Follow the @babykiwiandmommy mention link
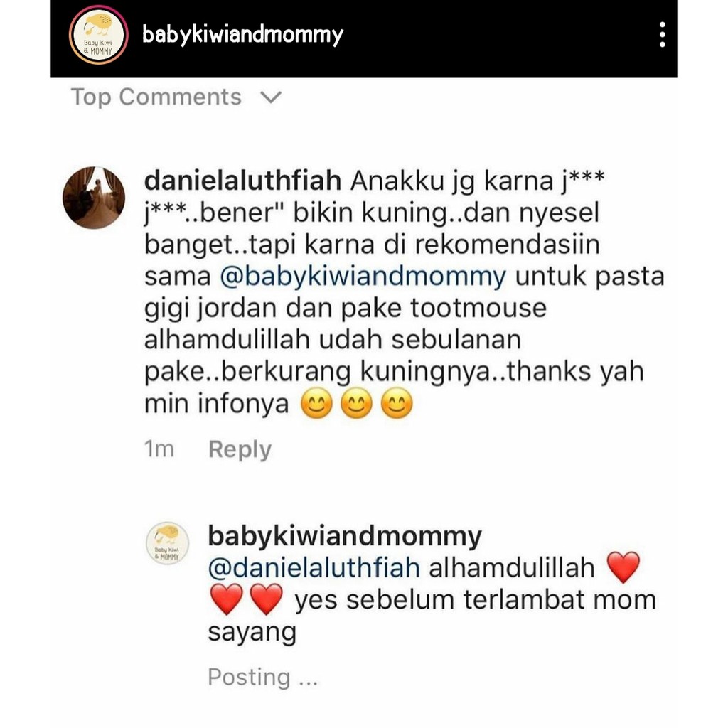This screenshot has height=728, width=728. point(363,277)
